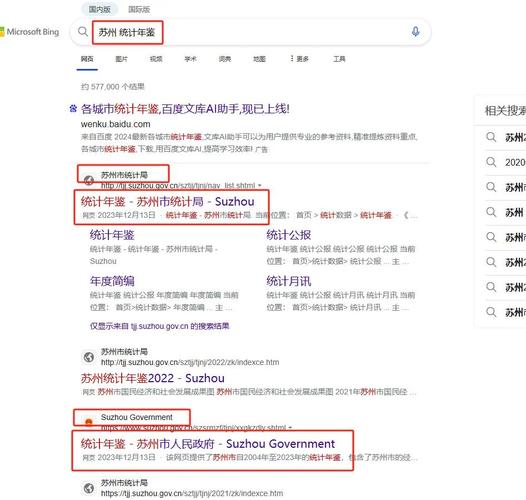Open the 统计年鉴 sitelink
Screen dimensions: 526x500
(x=112, y=235)
